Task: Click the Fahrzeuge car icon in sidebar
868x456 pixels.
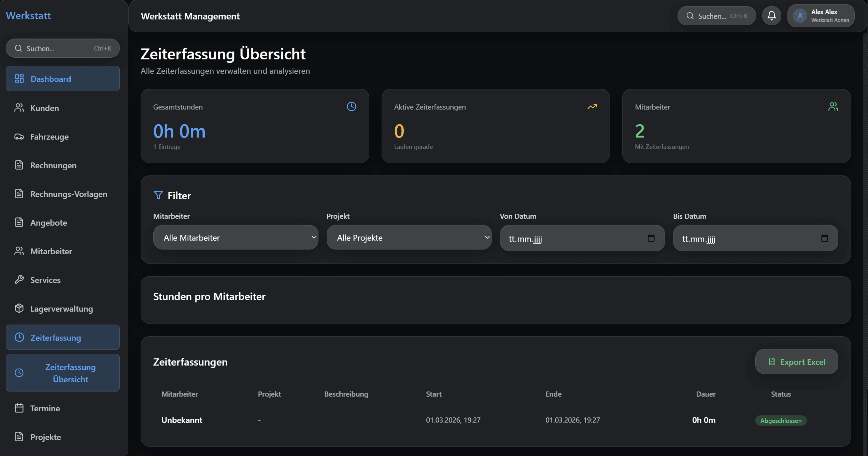Action: coord(19,137)
